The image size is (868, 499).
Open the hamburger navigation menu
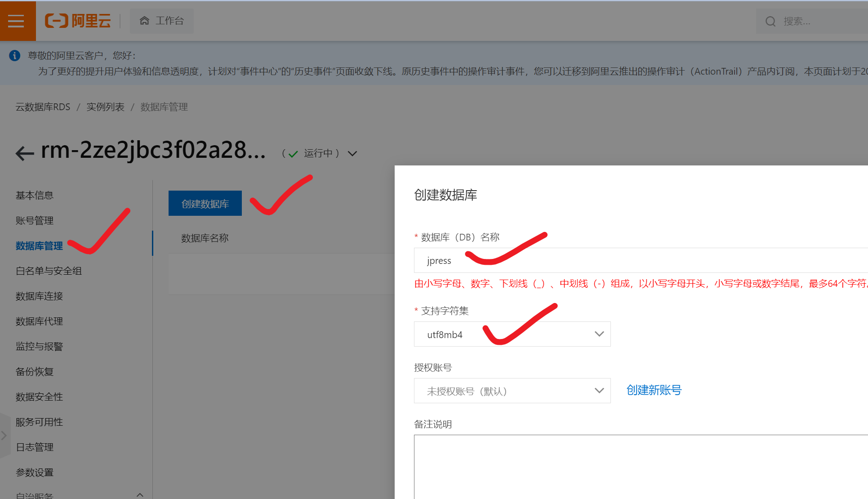[x=16, y=21]
